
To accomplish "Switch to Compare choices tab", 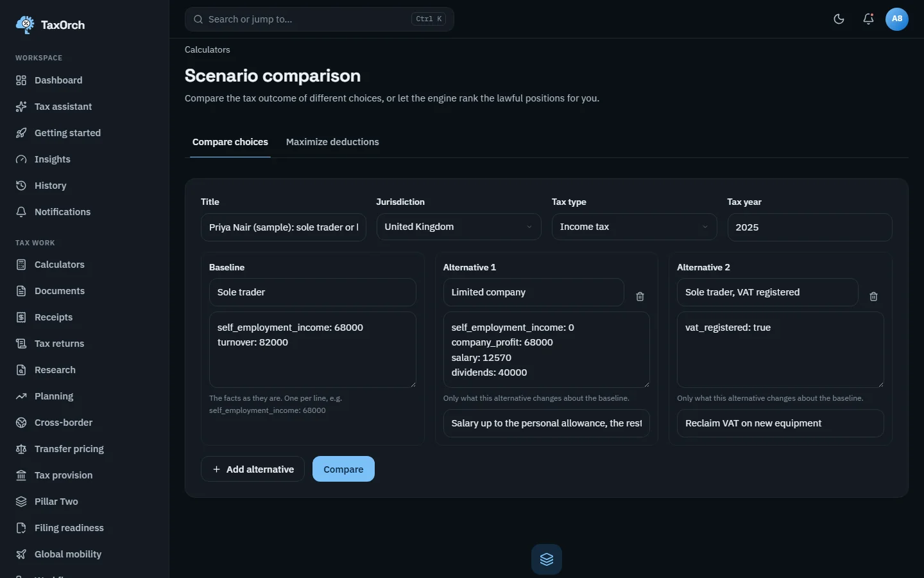I will (230, 142).
